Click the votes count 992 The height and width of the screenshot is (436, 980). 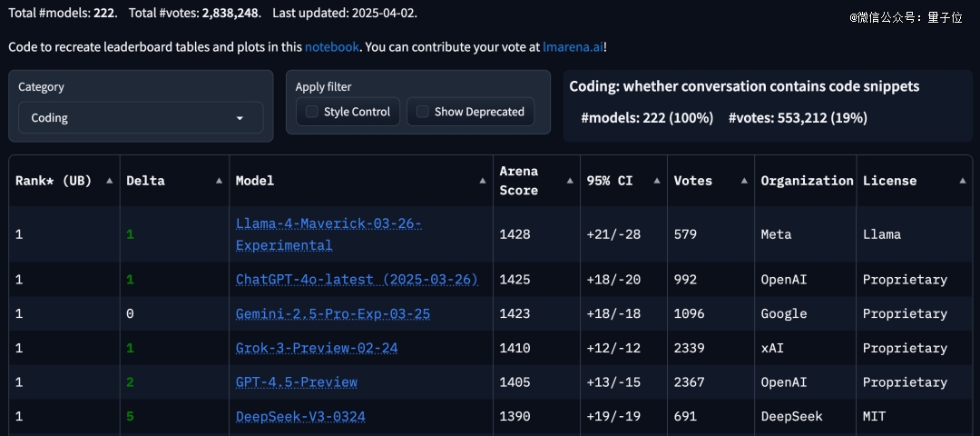coord(685,280)
